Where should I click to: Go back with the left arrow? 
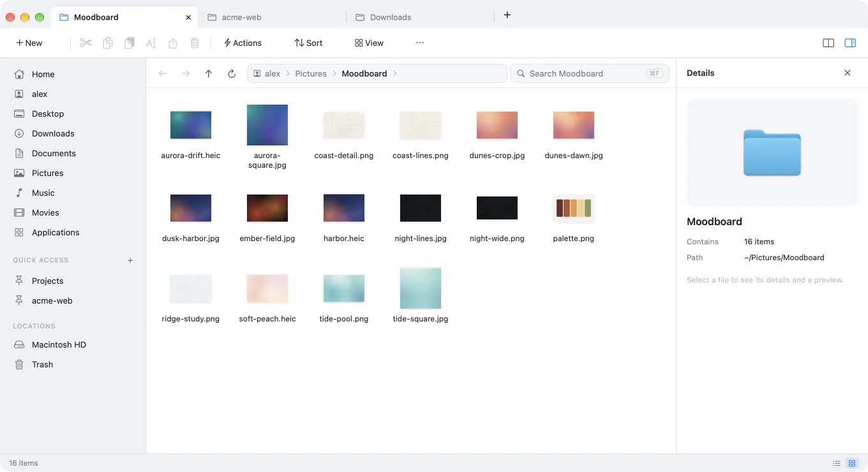[x=163, y=73]
